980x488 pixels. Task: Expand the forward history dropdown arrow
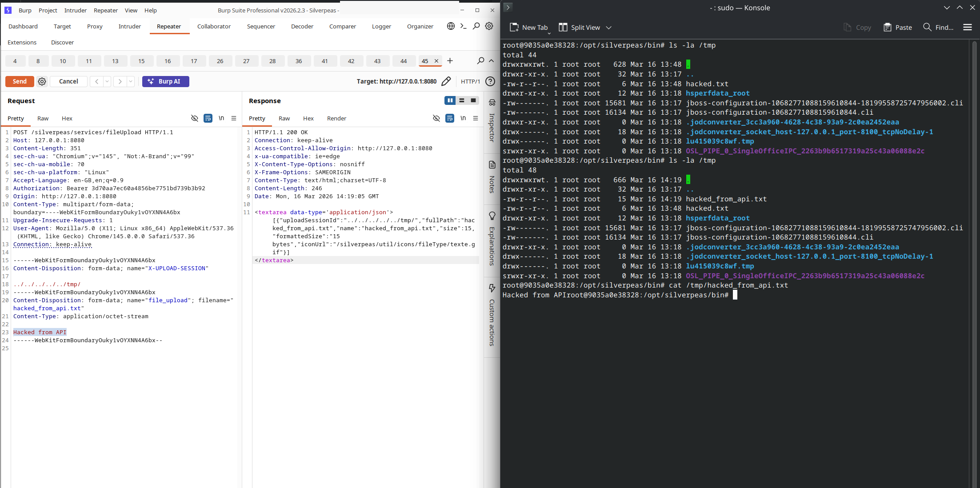point(131,81)
